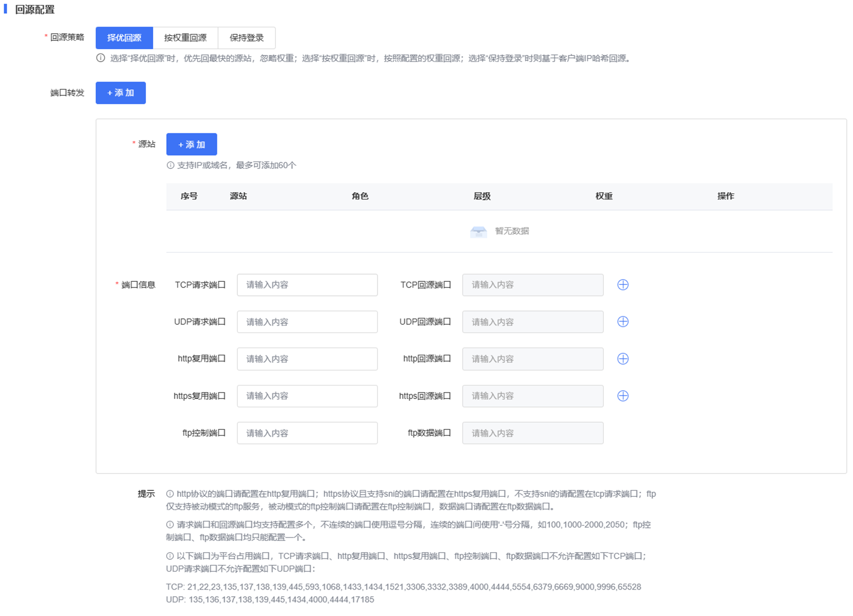The width and height of the screenshot is (853, 616).
Task: Click the 角色 column header in table
Action: pos(360,196)
